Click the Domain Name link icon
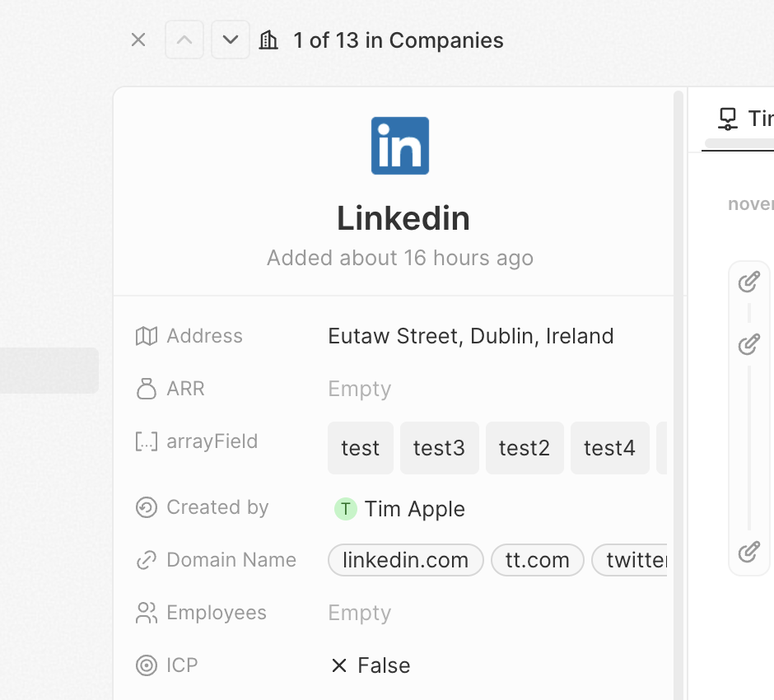The image size is (774, 700). (147, 560)
